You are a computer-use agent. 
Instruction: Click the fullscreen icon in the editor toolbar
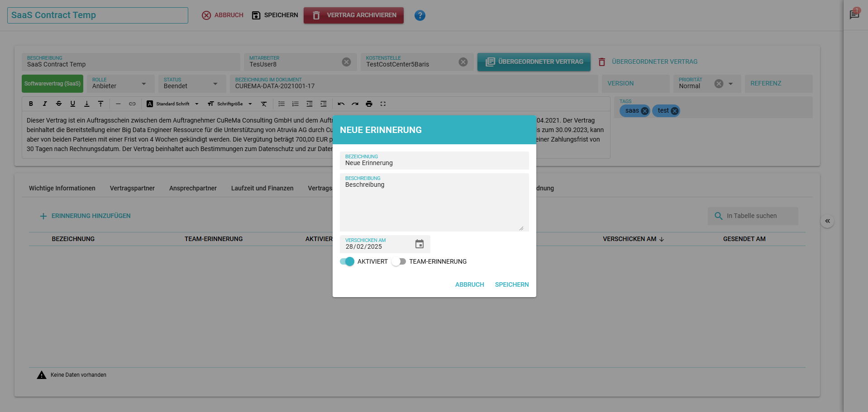click(x=383, y=104)
